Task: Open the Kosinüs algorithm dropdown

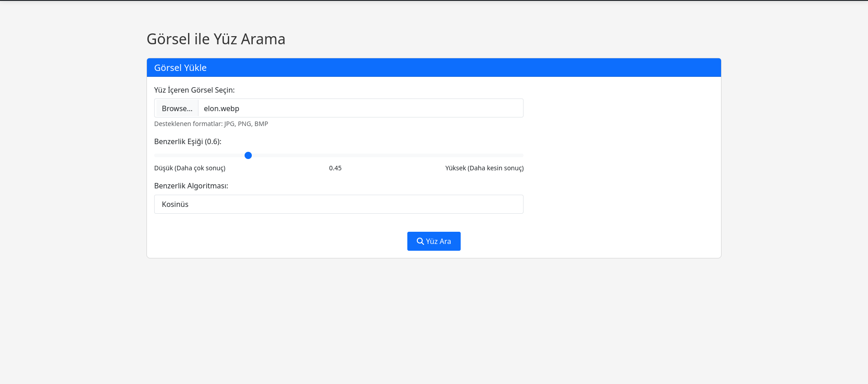Action: [x=339, y=204]
